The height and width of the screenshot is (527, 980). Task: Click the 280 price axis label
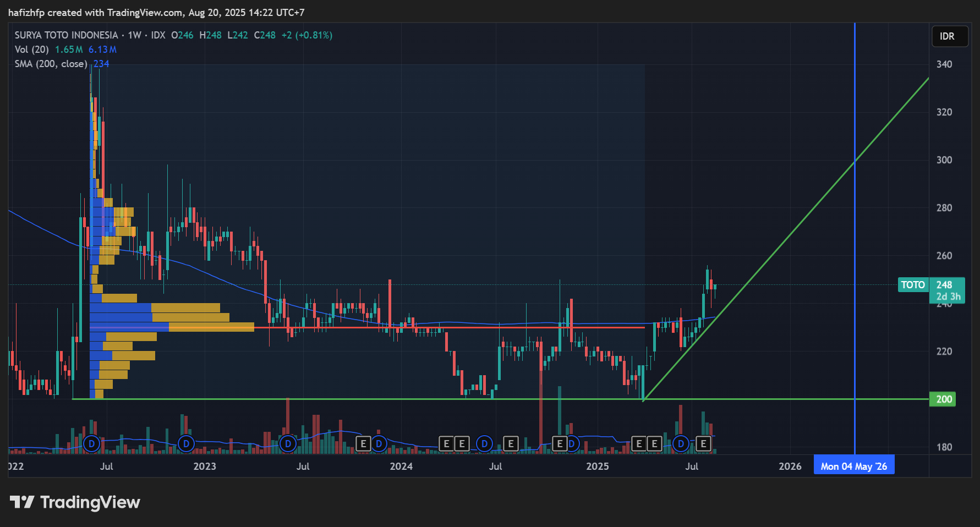point(944,208)
